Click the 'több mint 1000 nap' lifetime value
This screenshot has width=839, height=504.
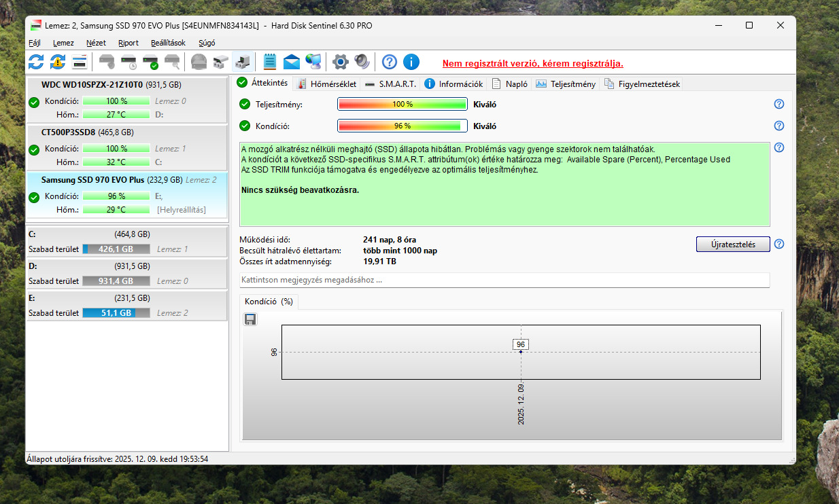400,251
